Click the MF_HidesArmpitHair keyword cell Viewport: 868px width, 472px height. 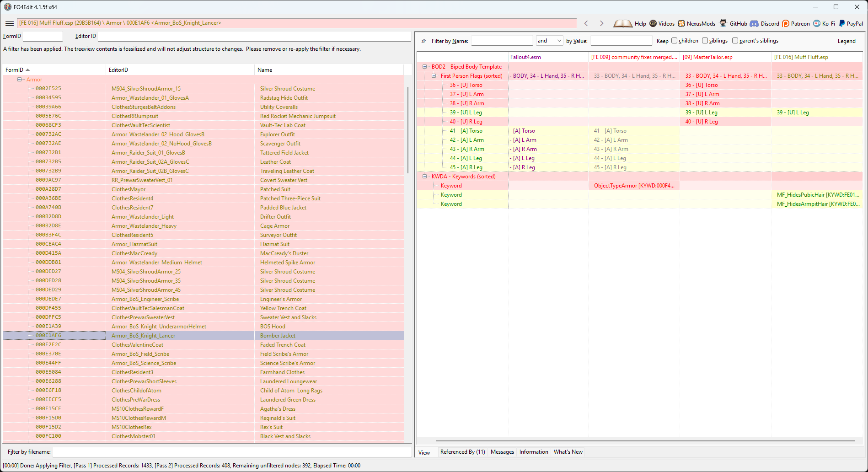click(817, 204)
